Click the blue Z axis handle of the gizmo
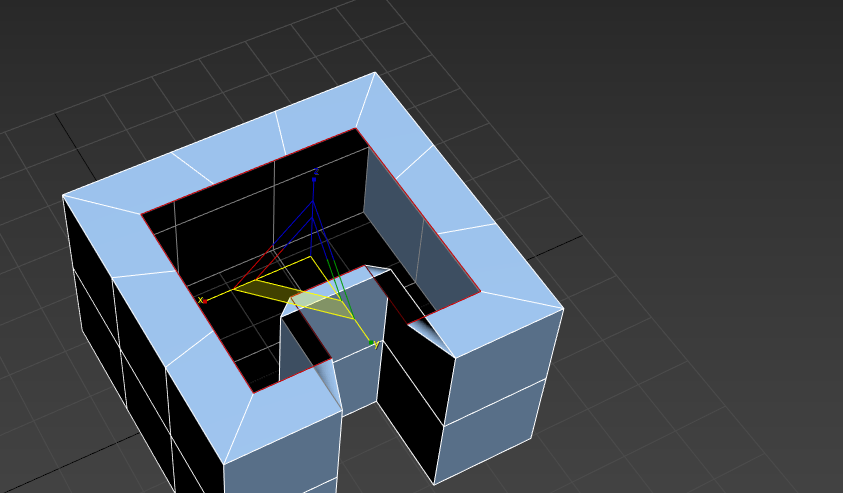Screen dimensions: 843x493 tap(314, 179)
